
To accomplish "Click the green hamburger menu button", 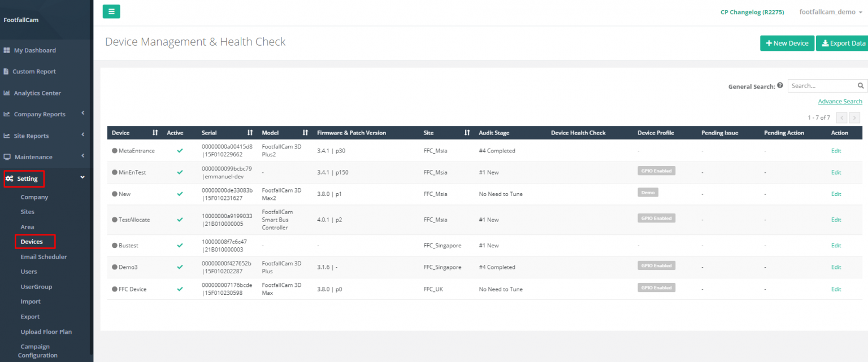I will pos(111,11).
